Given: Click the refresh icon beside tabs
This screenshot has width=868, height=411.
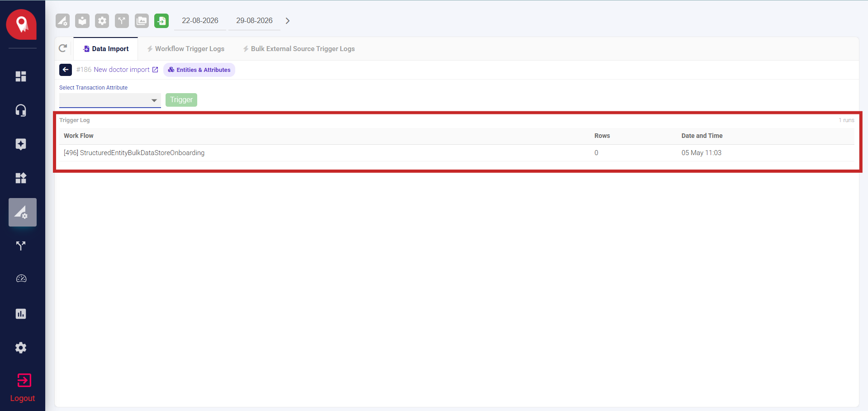Looking at the screenshot, I should 63,48.
